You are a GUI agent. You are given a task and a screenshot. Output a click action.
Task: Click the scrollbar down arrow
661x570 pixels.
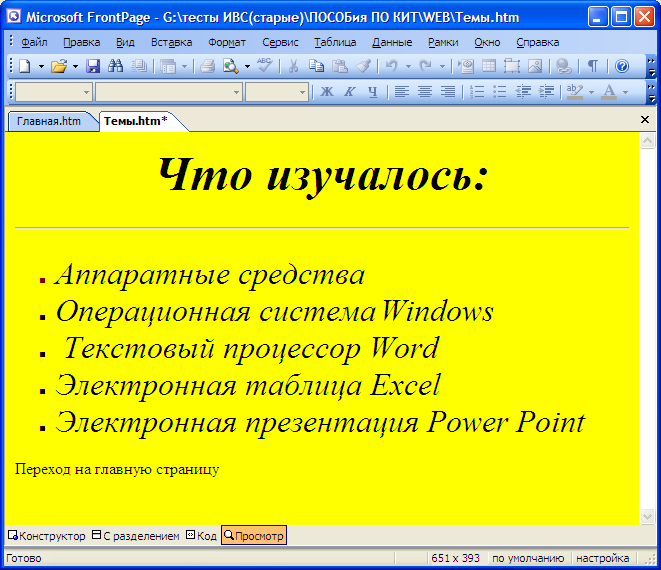click(x=648, y=516)
